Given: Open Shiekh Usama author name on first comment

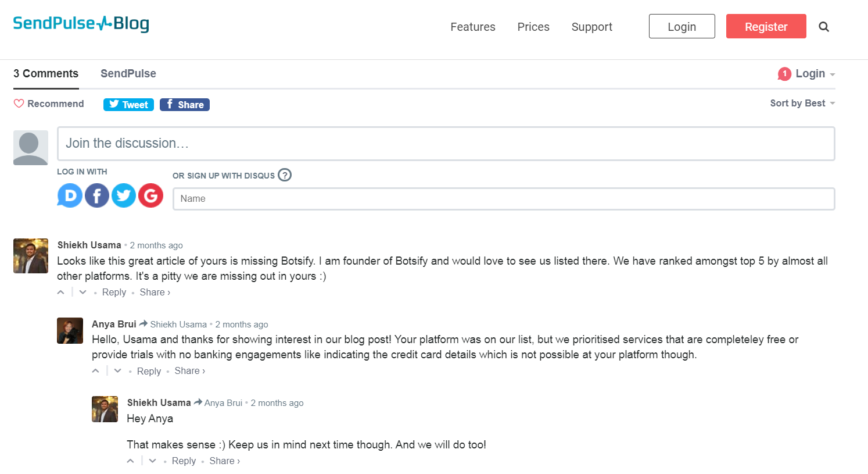Looking at the screenshot, I should (89, 245).
